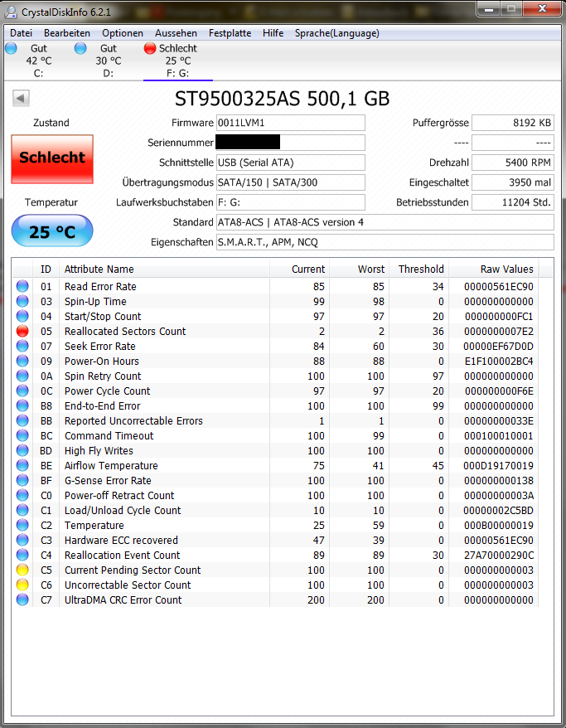
Task: Click the Threshold column header
Action: coord(418,269)
